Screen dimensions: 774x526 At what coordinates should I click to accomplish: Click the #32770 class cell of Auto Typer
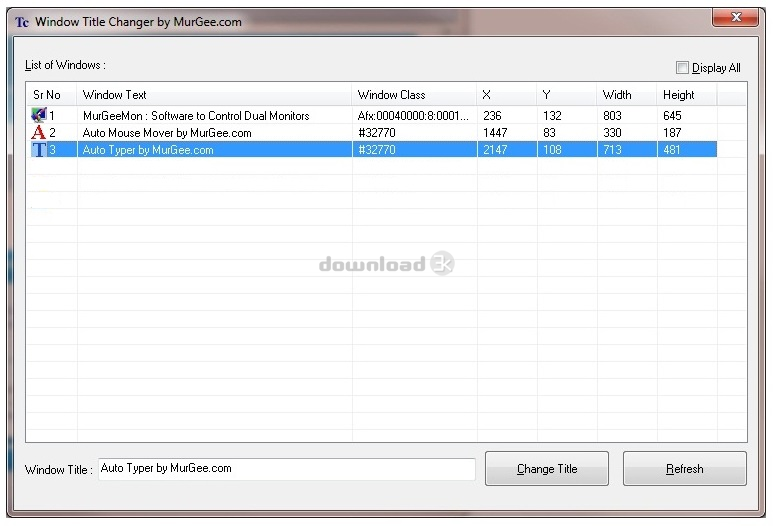pos(377,150)
